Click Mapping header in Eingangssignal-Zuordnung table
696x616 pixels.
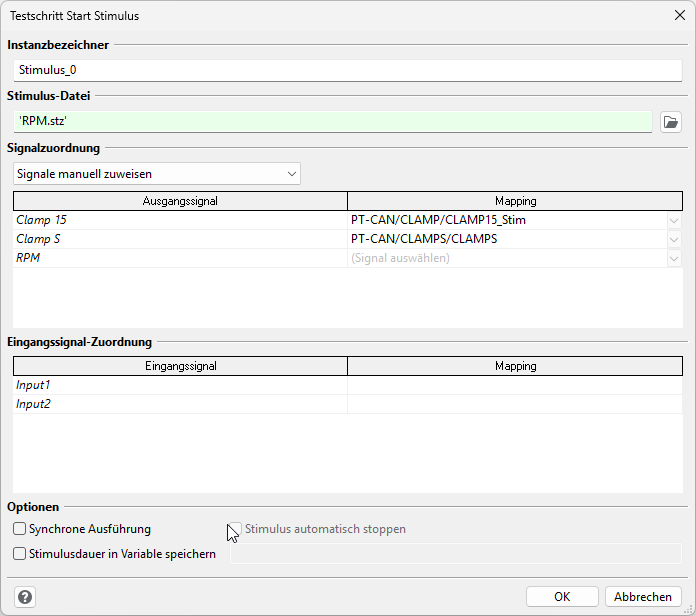pos(515,366)
